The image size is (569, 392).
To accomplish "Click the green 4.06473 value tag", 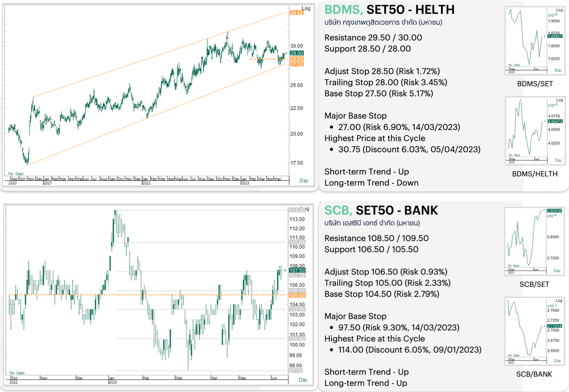I will coord(555,121).
